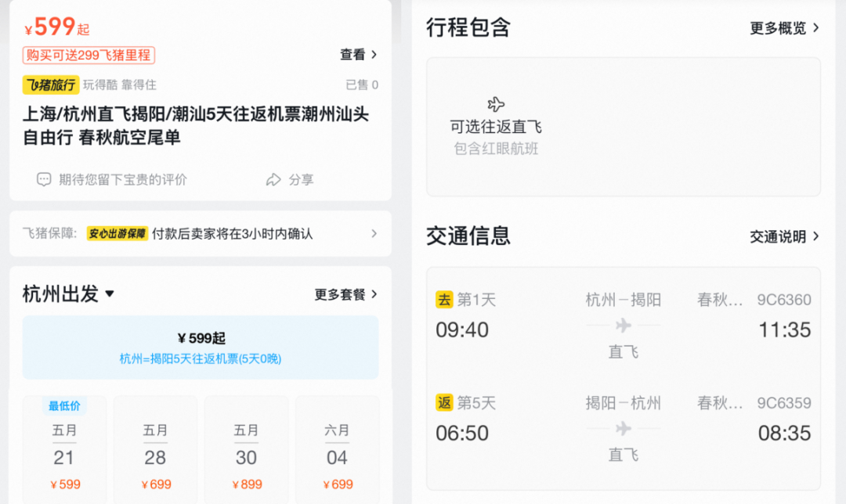The height and width of the screenshot is (504, 846).
Task: Click 包含红眼航班 note
Action: pyautogui.click(x=496, y=149)
